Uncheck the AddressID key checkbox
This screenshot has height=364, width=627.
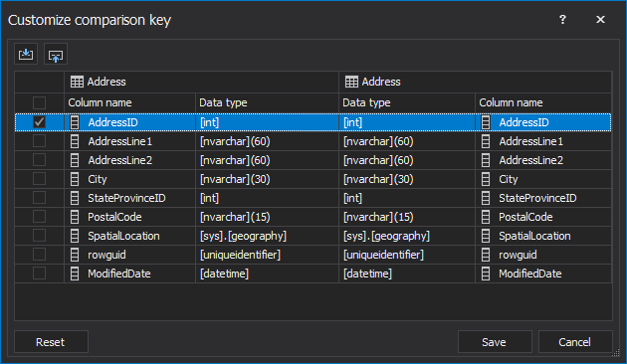39,122
